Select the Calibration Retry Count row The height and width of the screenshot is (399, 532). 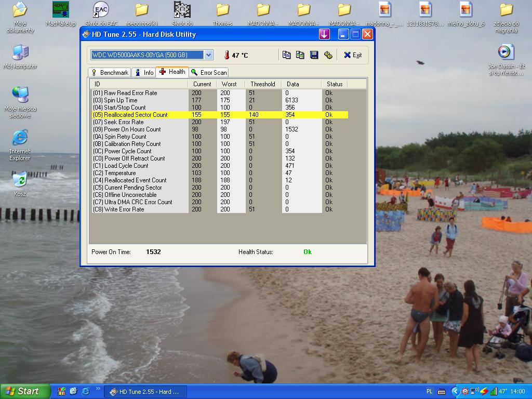click(219, 144)
